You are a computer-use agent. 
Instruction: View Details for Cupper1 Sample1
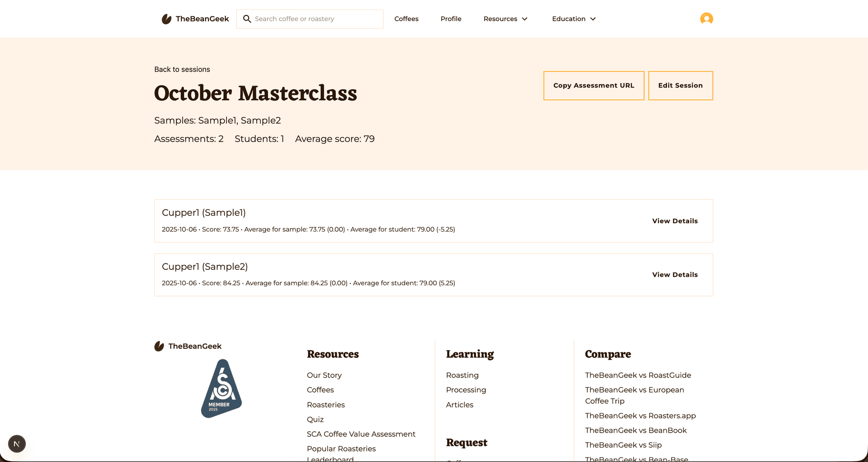[675, 221]
